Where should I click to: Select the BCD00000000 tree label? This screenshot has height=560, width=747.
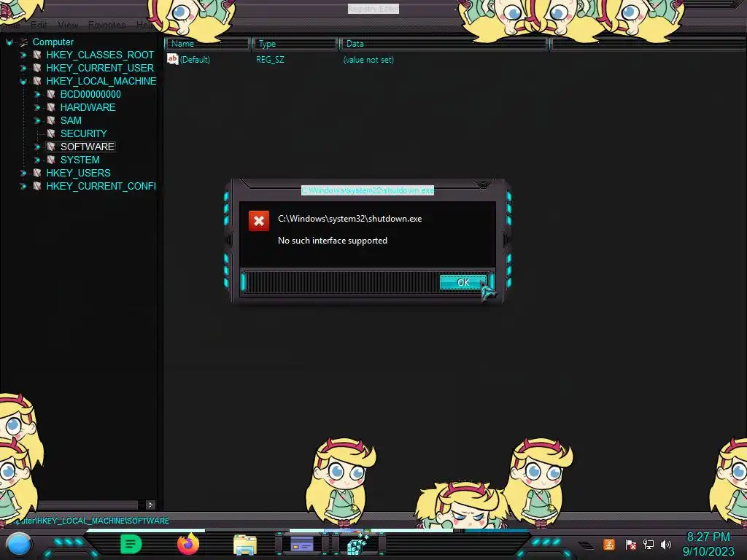tap(90, 94)
